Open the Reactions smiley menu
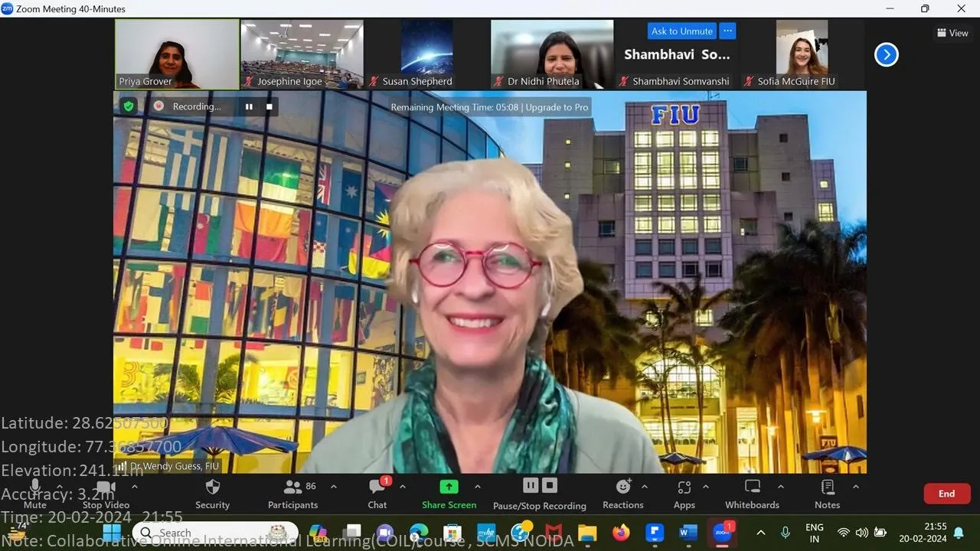Image resolution: width=980 pixels, height=551 pixels. [623, 494]
